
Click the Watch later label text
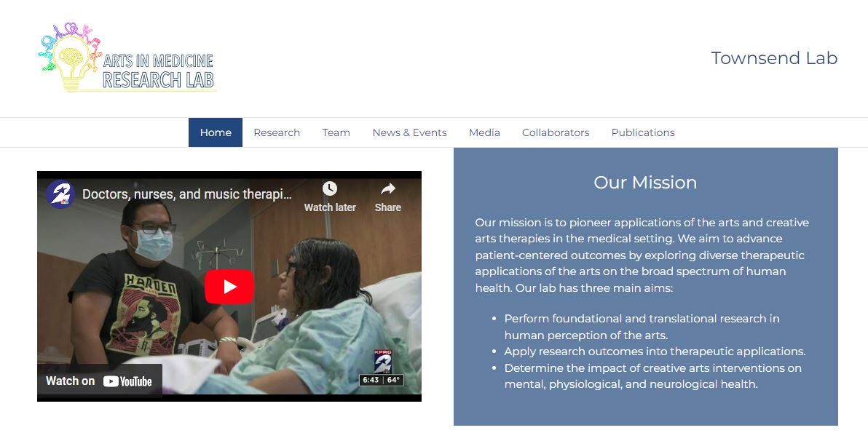(330, 207)
